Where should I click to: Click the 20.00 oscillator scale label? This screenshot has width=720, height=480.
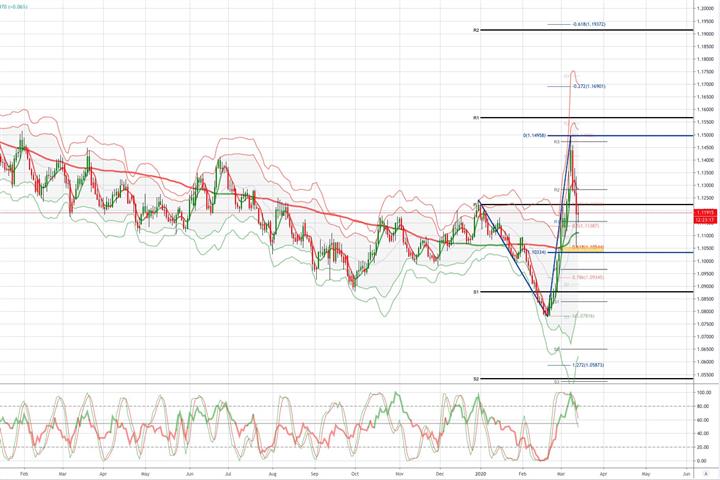click(703, 447)
